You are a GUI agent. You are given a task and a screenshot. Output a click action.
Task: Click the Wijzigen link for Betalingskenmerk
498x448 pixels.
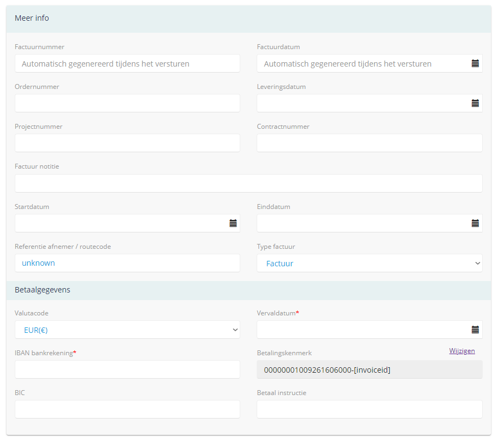coord(462,351)
